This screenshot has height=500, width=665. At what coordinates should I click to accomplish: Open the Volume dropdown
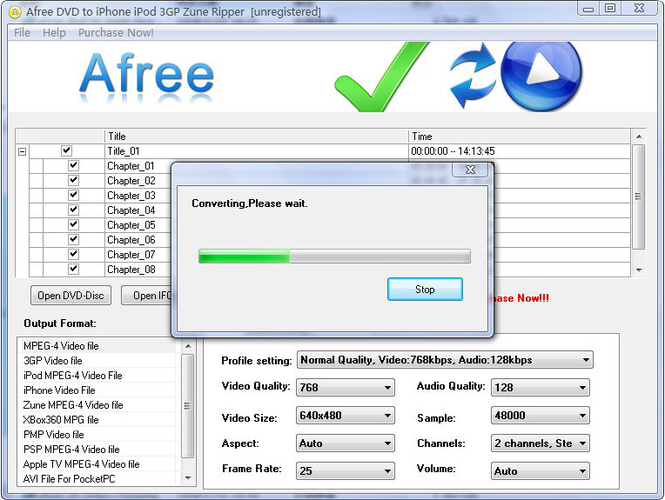(x=540, y=471)
